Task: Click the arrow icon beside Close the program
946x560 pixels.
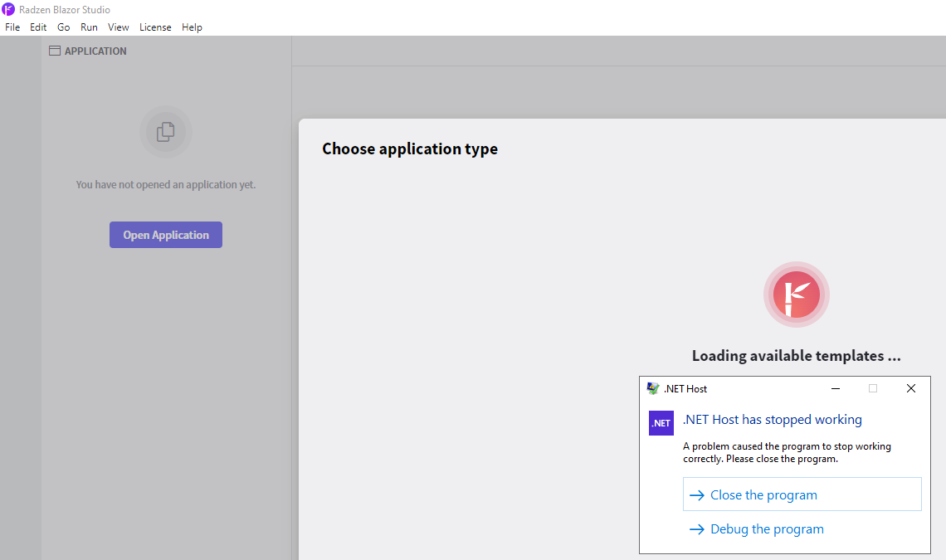Action: pyautogui.click(x=697, y=494)
